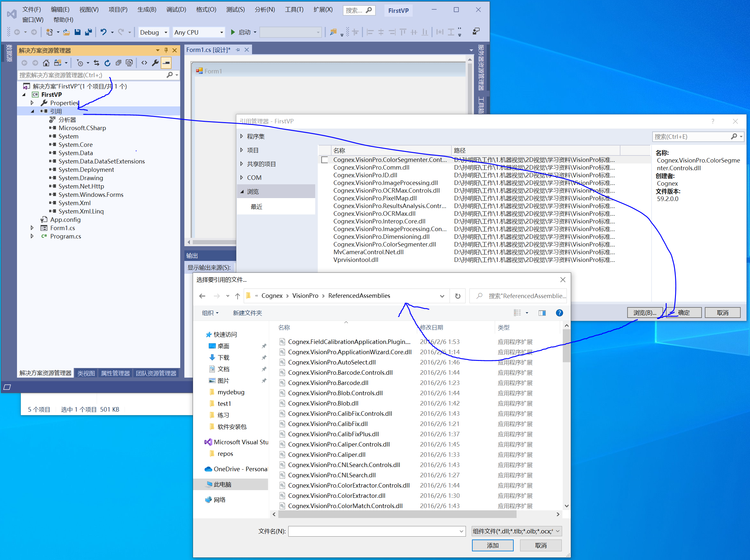Click the Refresh icon in Solution Explorer
This screenshot has height=560, width=750.
pos(107,63)
